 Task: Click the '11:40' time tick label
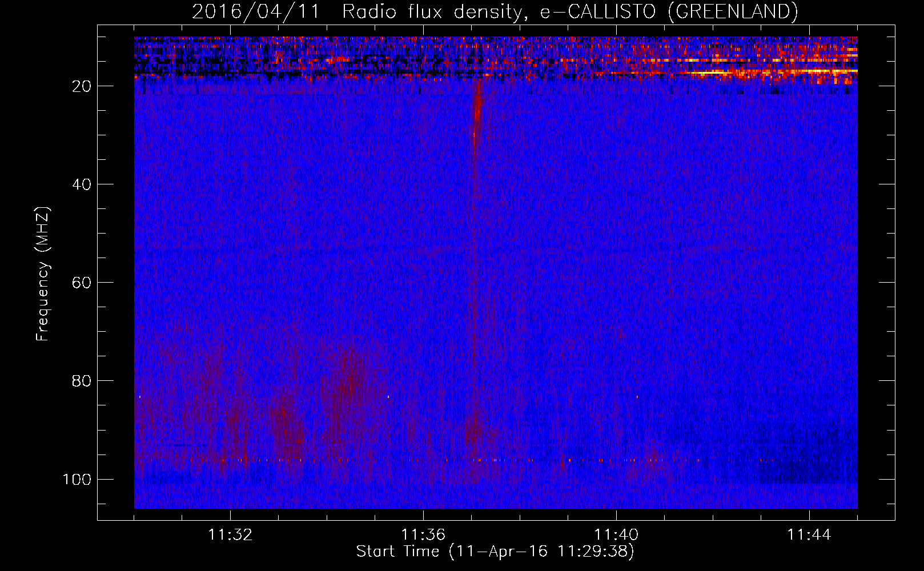(x=616, y=535)
